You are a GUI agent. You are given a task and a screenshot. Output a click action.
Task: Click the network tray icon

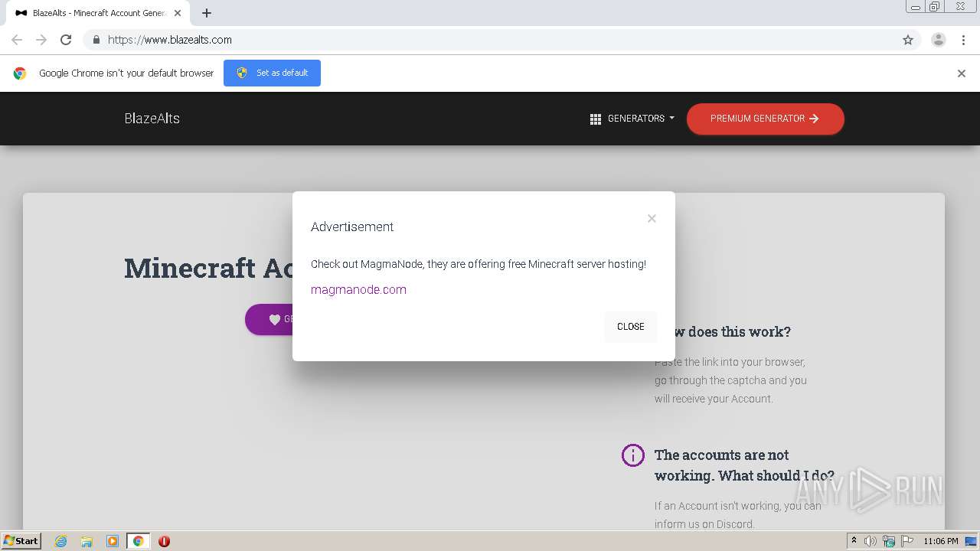pyautogui.click(x=889, y=541)
